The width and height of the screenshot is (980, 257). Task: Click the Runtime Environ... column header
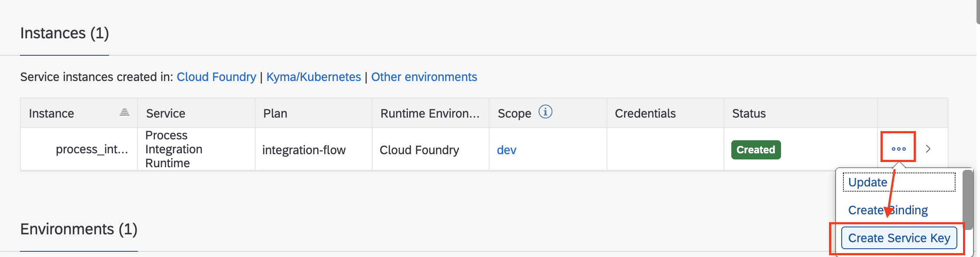pyautogui.click(x=430, y=113)
